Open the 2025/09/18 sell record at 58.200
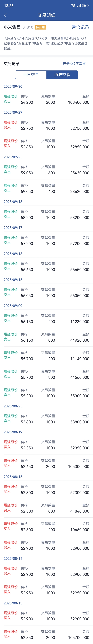The width and height of the screenshot is (93, 644). pyautogui.click(x=46, y=215)
